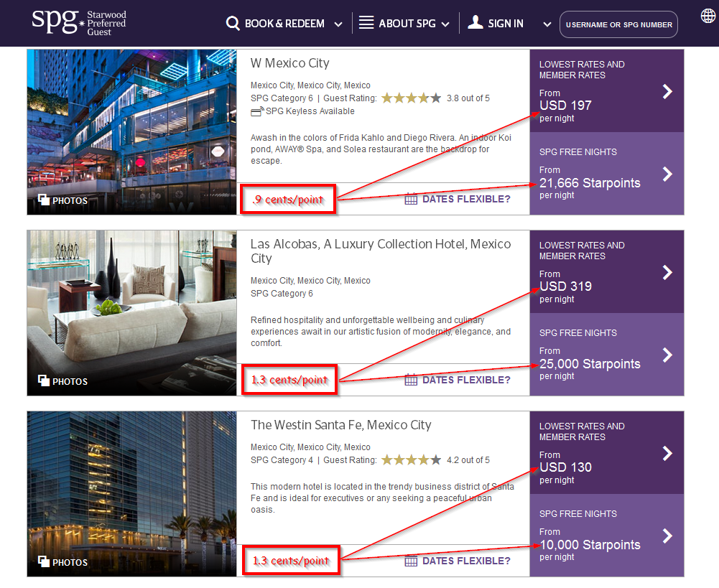Open The Westin Santa Fe hotel photo
This screenshot has height=588, width=719.
click(x=131, y=494)
